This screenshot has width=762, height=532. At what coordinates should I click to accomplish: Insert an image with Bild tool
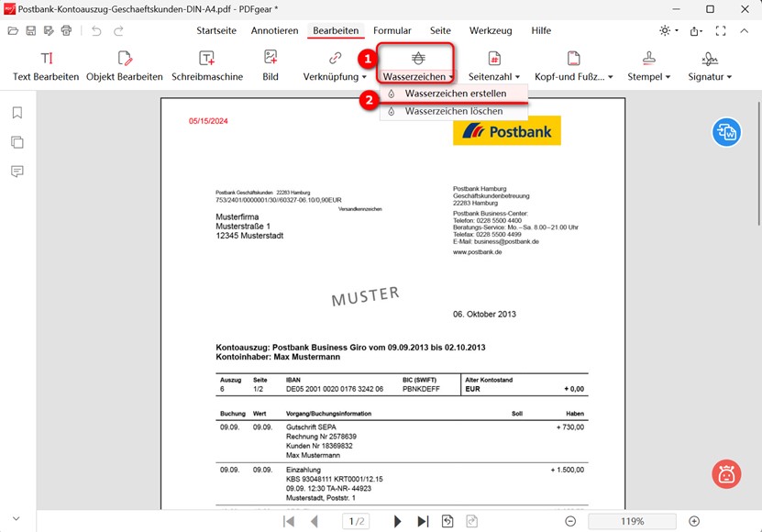point(271,66)
